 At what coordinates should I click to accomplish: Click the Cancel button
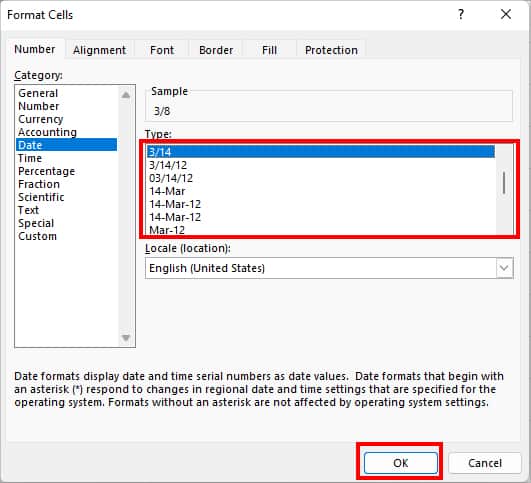[x=485, y=463]
